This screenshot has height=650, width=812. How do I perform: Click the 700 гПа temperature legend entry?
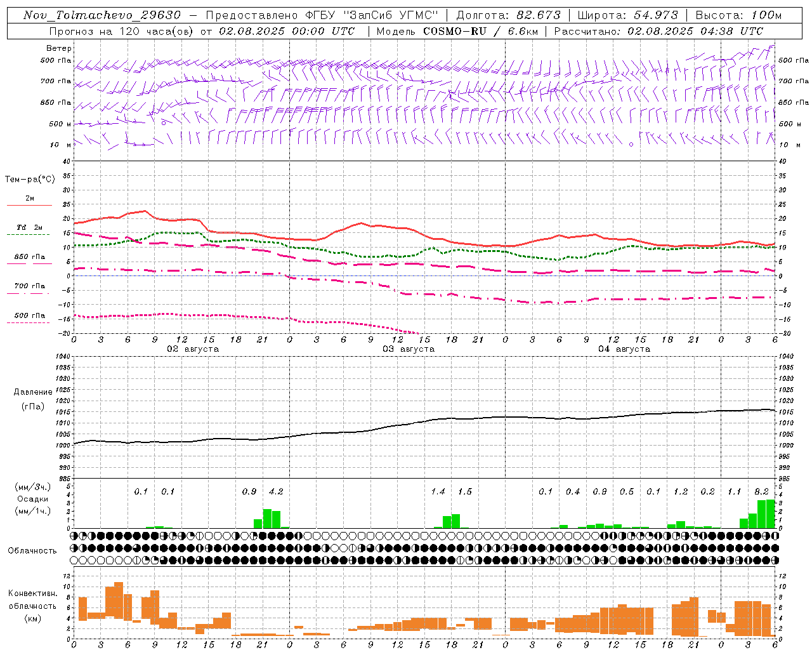tap(30, 286)
